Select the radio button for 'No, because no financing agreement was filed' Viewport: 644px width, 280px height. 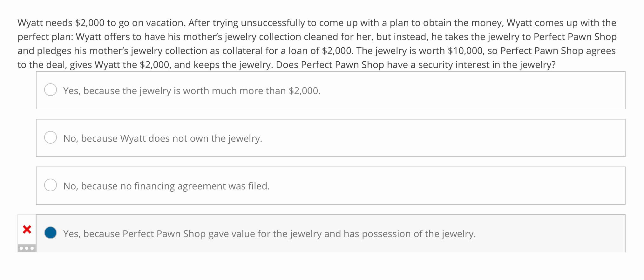[51, 186]
